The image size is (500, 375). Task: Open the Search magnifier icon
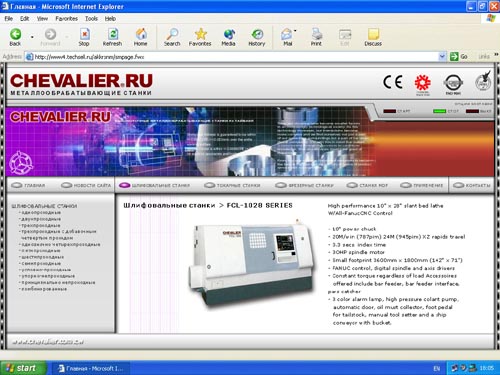point(172,34)
